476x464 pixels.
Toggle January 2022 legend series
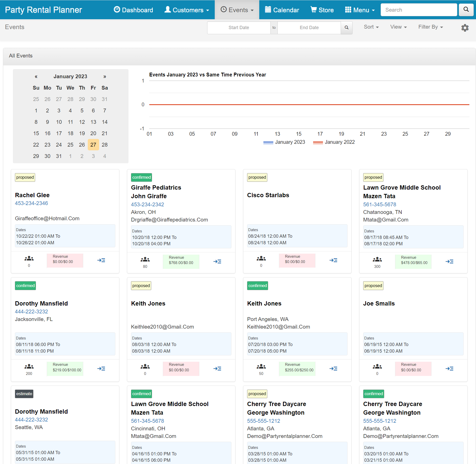click(x=334, y=142)
